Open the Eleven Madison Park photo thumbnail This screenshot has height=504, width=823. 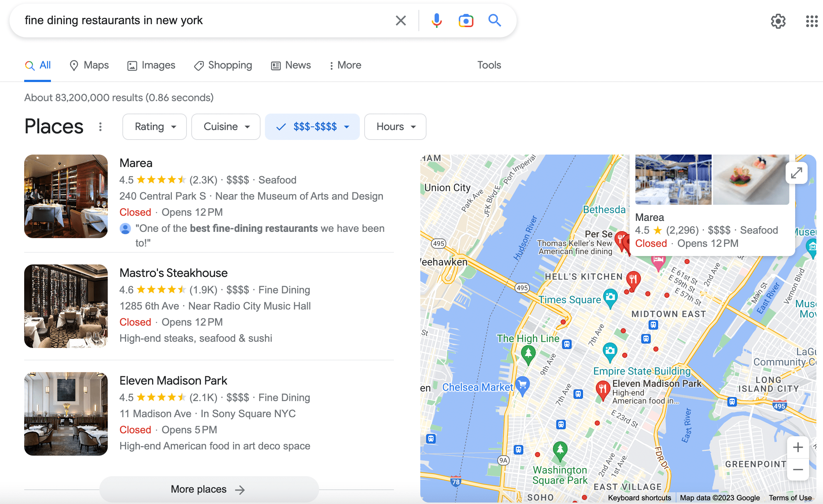tap(66, 414)
